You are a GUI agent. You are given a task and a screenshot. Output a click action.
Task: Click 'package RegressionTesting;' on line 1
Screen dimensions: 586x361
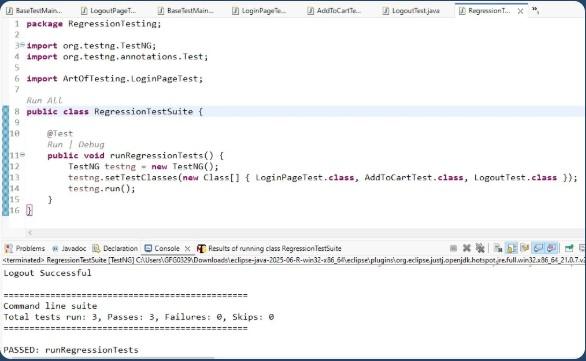tap(94, 24)
